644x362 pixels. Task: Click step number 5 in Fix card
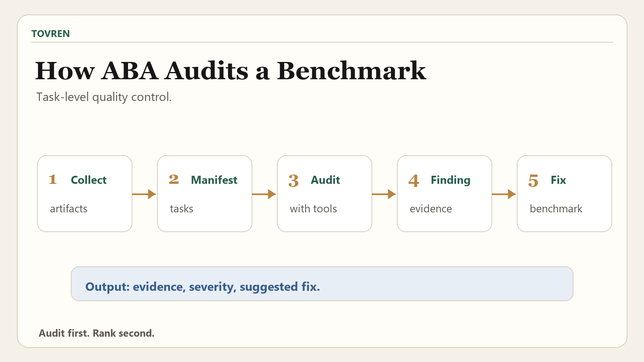[x=533, y=181]
